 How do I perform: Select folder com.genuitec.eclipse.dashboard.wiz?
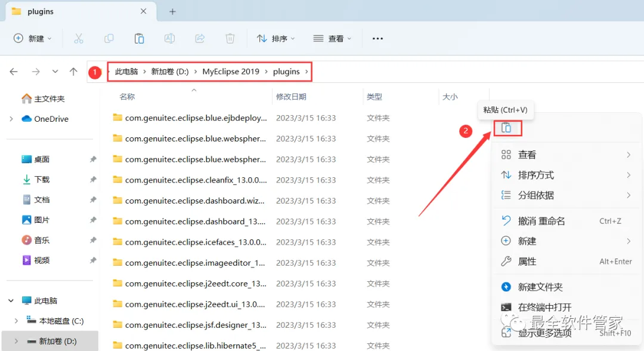189,201
